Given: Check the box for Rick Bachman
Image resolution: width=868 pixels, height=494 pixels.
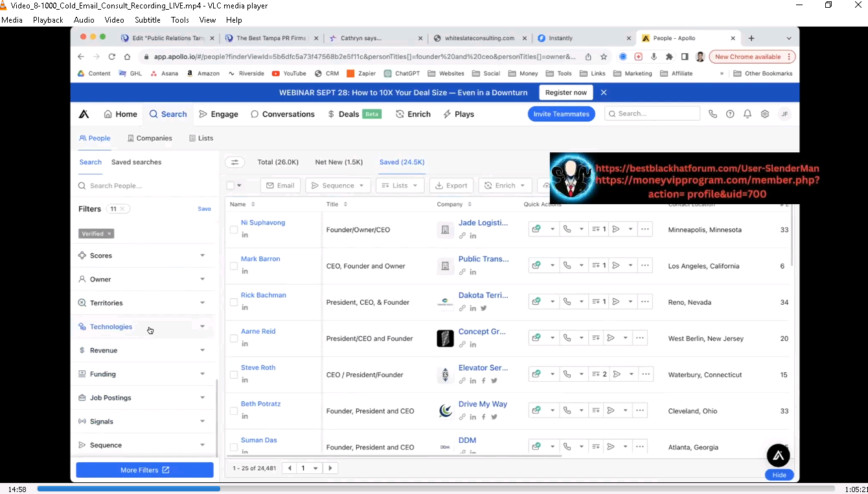Looking at the screenshot, I should [x=234, y=302].
